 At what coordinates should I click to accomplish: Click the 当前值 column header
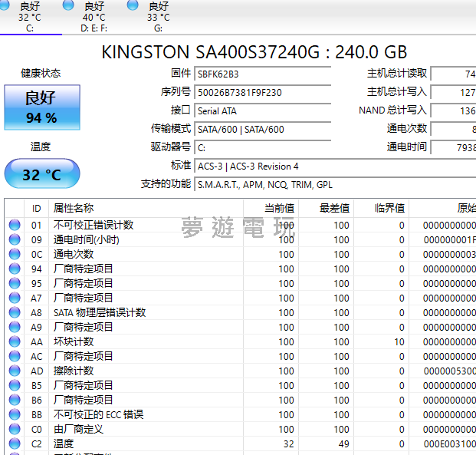pyautogui.click(x=270, y=208)
